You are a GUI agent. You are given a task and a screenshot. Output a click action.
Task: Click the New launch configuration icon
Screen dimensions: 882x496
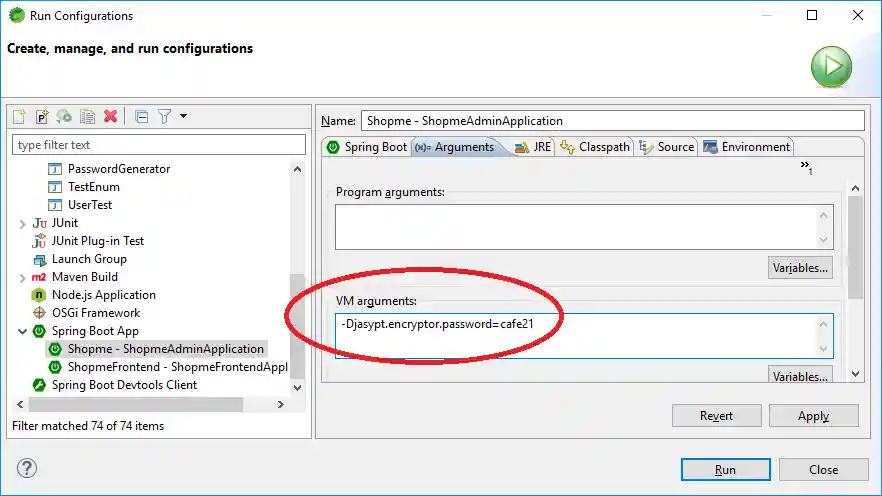coord(19,116)
